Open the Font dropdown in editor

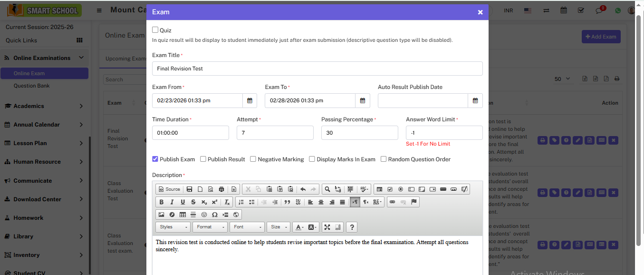(x=247, y=227)
